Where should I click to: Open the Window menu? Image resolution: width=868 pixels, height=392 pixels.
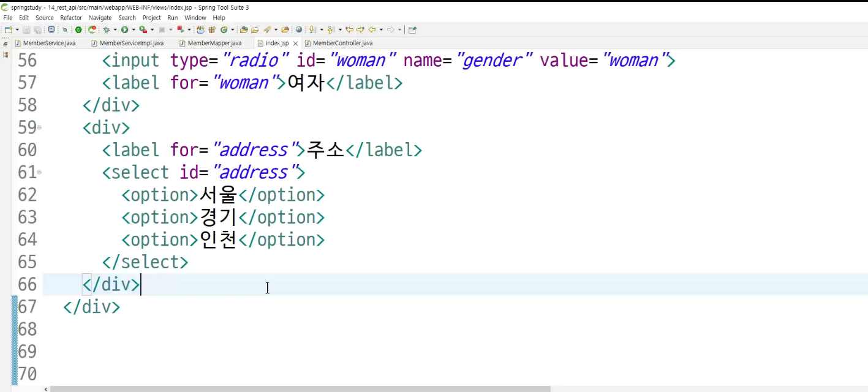point(195,18)
